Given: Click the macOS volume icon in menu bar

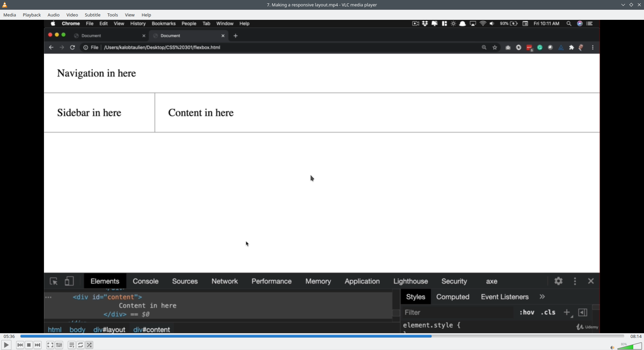Looking at the screenshot, I should click(492, 24).
